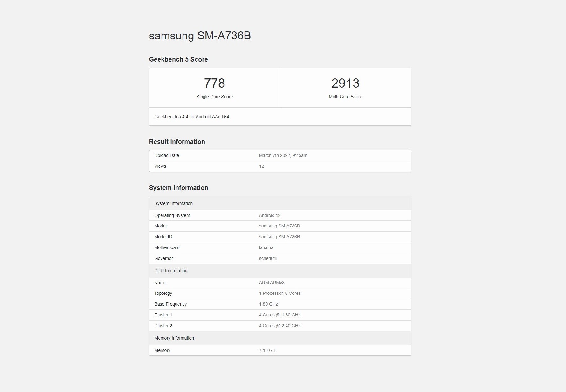This screenshot has width=566, height=392.
Task: Click the Cluster 2 label
Action: coord(163,326)
